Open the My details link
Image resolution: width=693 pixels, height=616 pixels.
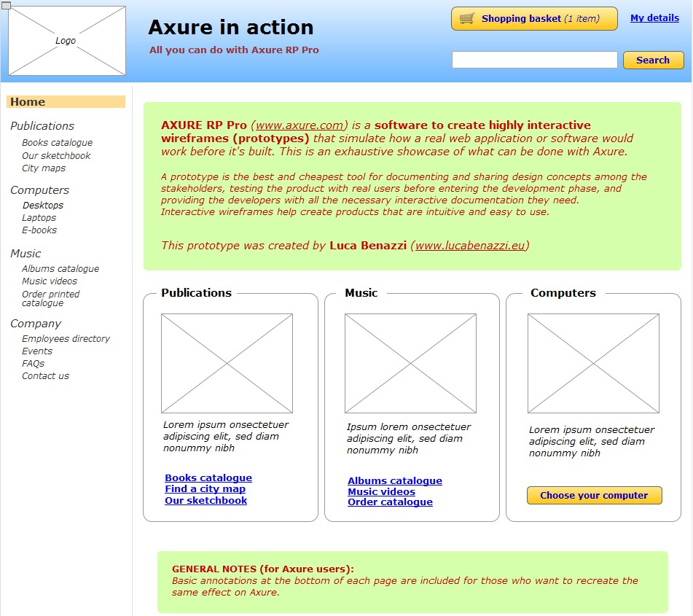(654, 18)
